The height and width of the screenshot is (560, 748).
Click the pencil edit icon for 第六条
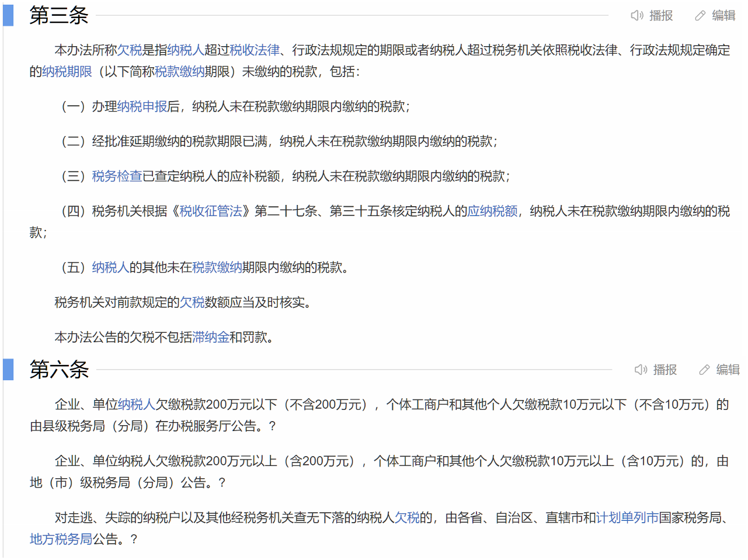705,370
